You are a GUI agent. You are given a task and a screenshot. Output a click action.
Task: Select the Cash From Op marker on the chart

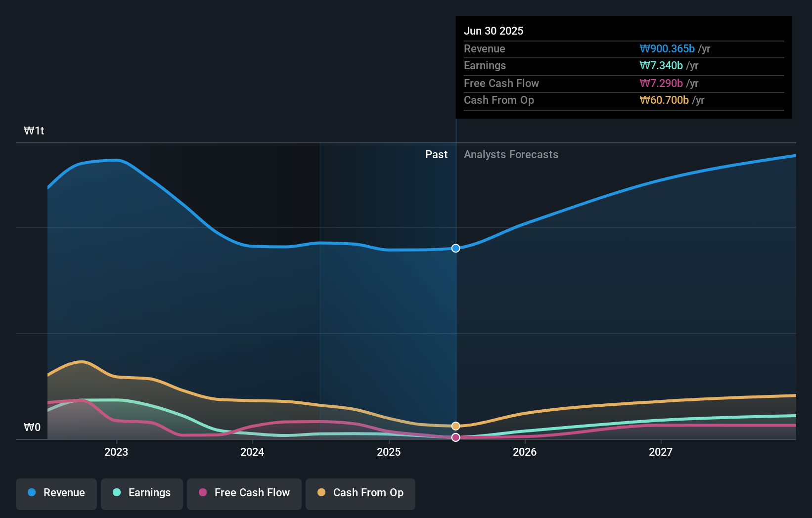point(455,426)
